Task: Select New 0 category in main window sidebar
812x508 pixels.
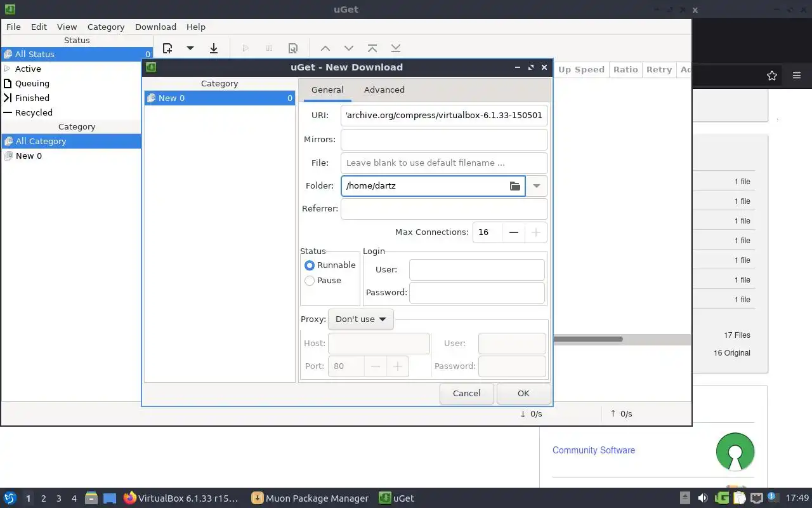Action: [x=71, y=156]
